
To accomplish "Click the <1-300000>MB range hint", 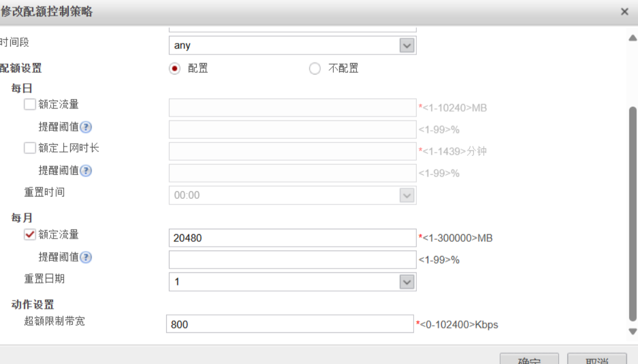I will [457, 238].
